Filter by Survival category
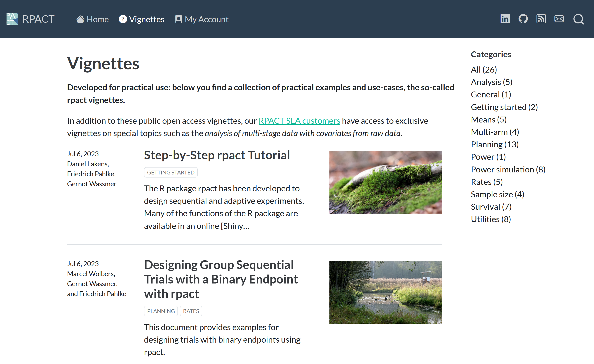Screen dimensions: 594x364 [x=491, y=207]
